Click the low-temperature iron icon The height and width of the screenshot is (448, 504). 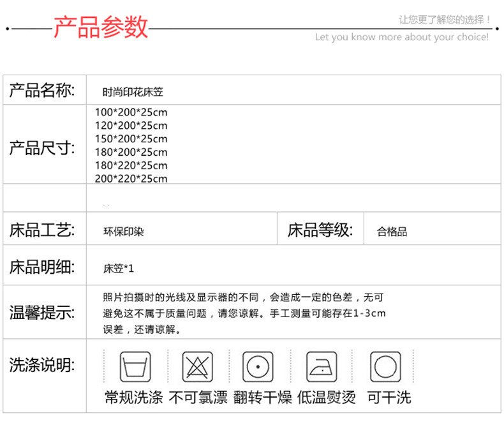click(x=322, y=367)
